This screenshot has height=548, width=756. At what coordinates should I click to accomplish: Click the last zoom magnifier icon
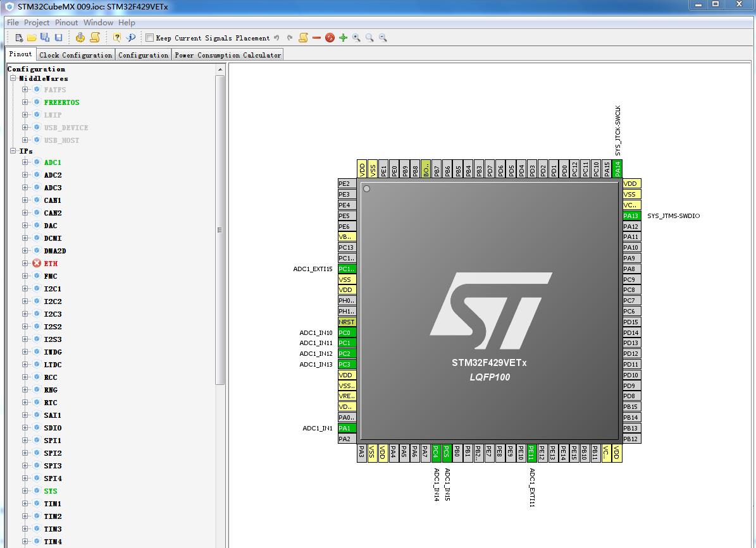[383, 37]
